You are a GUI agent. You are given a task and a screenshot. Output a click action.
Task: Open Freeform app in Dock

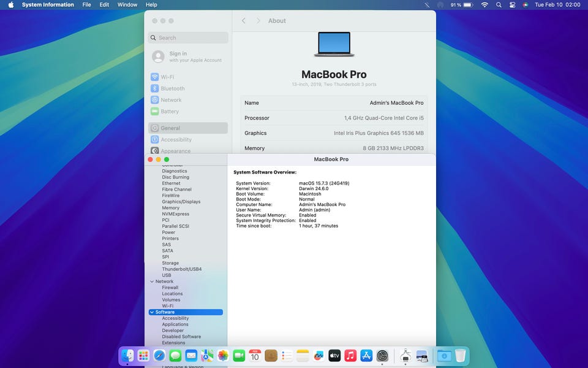(x=318, y=356)
